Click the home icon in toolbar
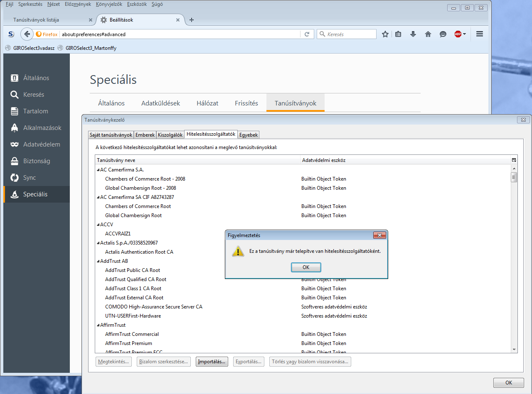532x394 pixels. 428,34
